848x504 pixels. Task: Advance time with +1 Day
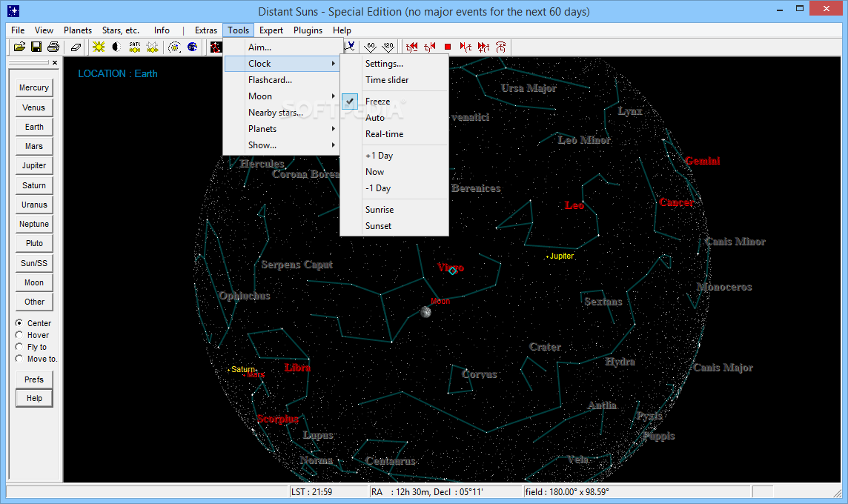coord(394,155)
